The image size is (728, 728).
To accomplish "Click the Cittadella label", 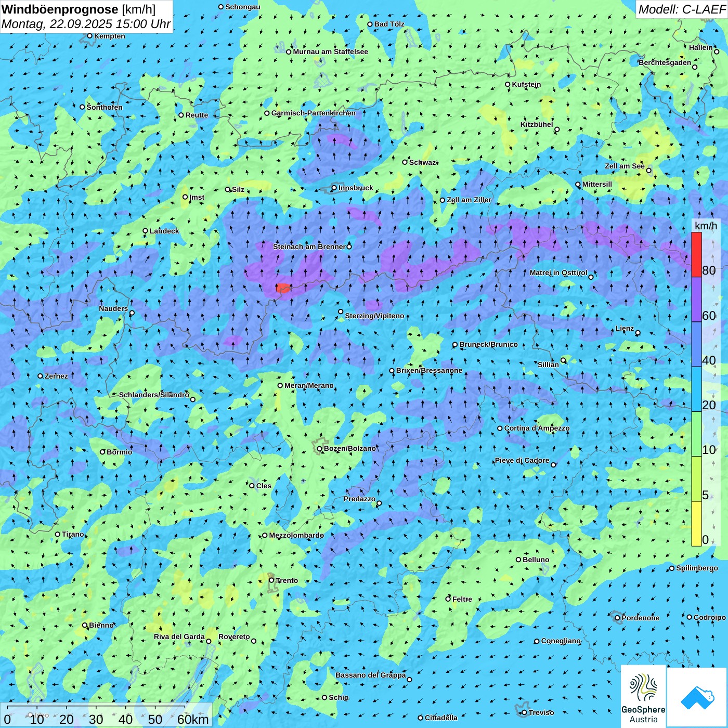I will pyautogui.click(x=441, y=718).
